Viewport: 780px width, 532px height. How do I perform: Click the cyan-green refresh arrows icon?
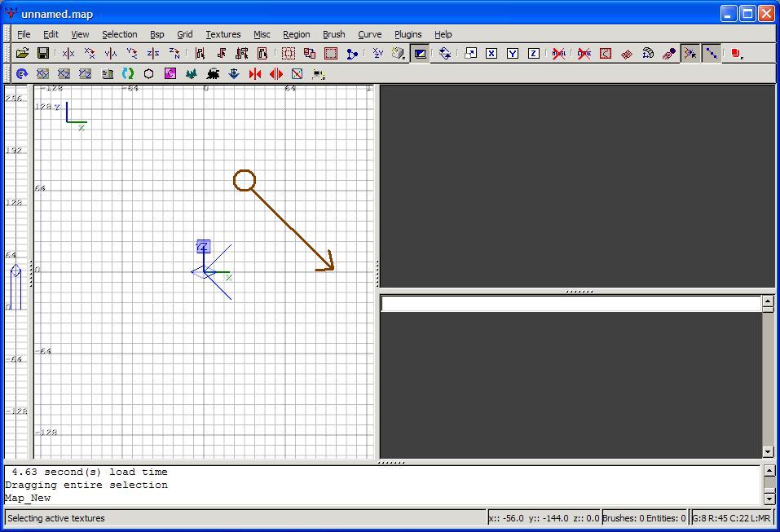[128, 73]
